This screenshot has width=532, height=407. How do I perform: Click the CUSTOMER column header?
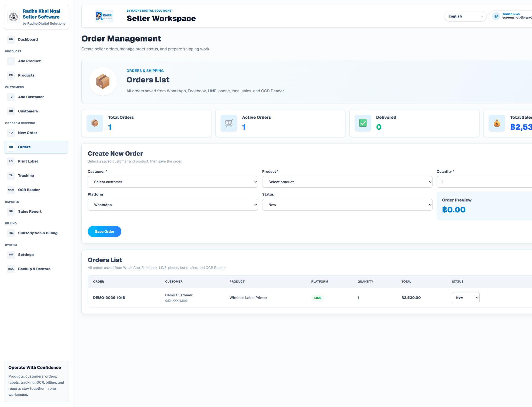tap(174, 281)
